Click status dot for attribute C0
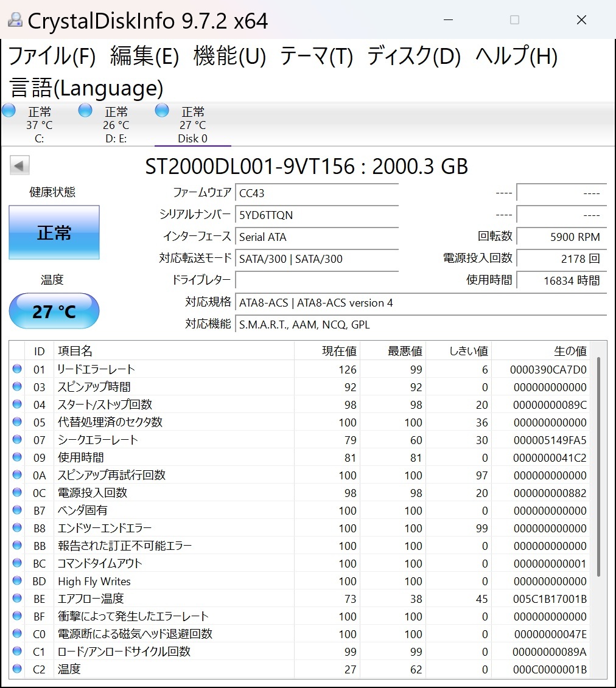Viewport: 616px width, 688px height. 17,634
